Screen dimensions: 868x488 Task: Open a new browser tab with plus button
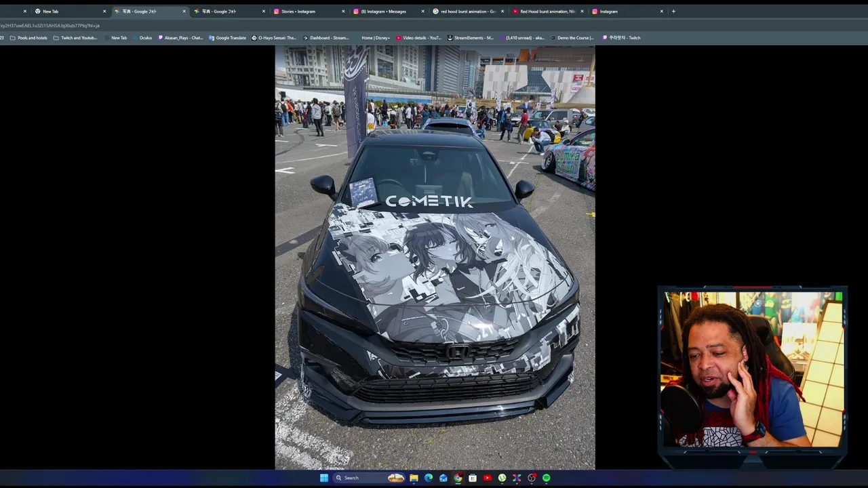coord(673,12)
